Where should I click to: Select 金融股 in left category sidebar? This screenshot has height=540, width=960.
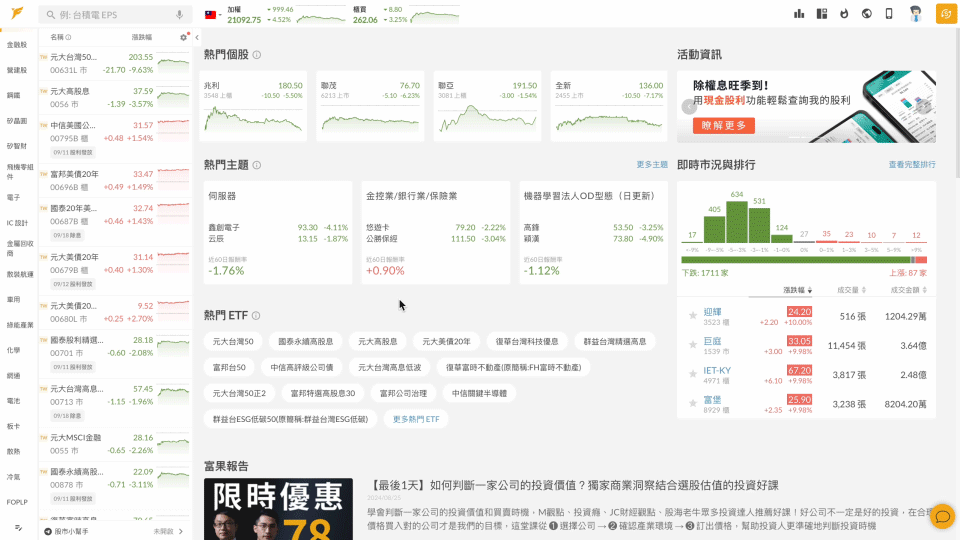tap(17, 45)
